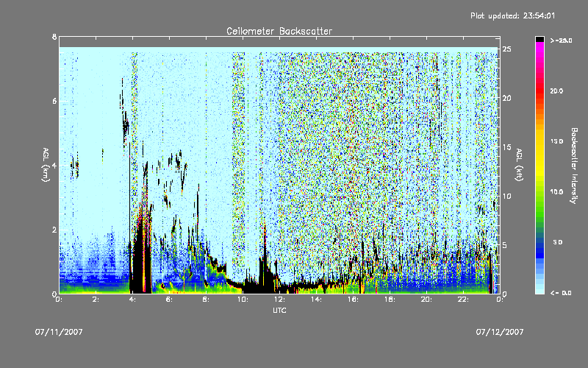The width and height of the screenshot is (588, 368).
Task: Click the 'Ceilometer Backscatter' plot title
Action: point(279,31)
